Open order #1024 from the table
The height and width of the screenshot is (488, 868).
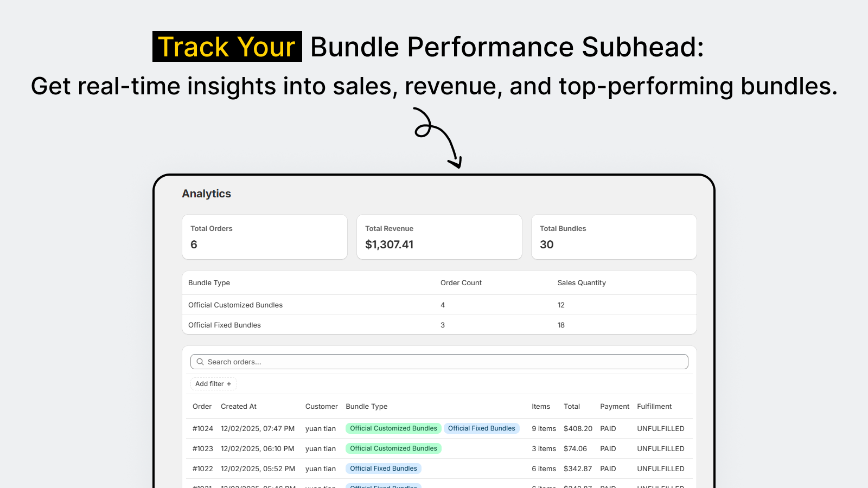pyautogui.click(x=202, y=428)
